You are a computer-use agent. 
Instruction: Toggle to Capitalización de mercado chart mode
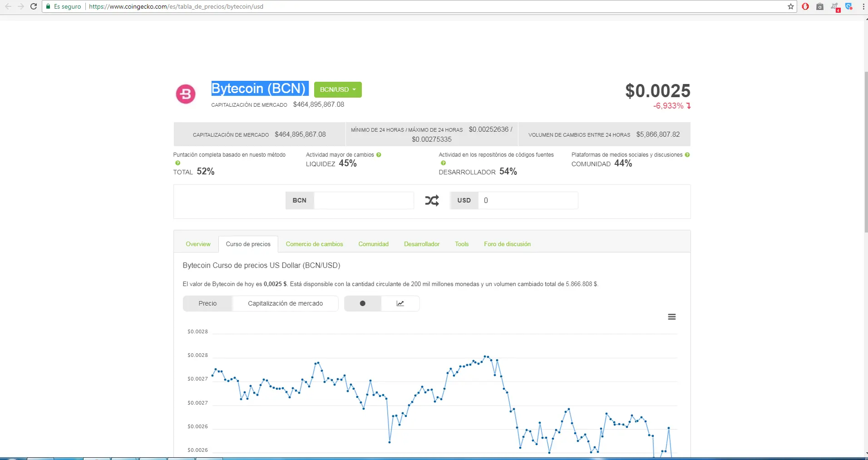click(x=286, y=303)
